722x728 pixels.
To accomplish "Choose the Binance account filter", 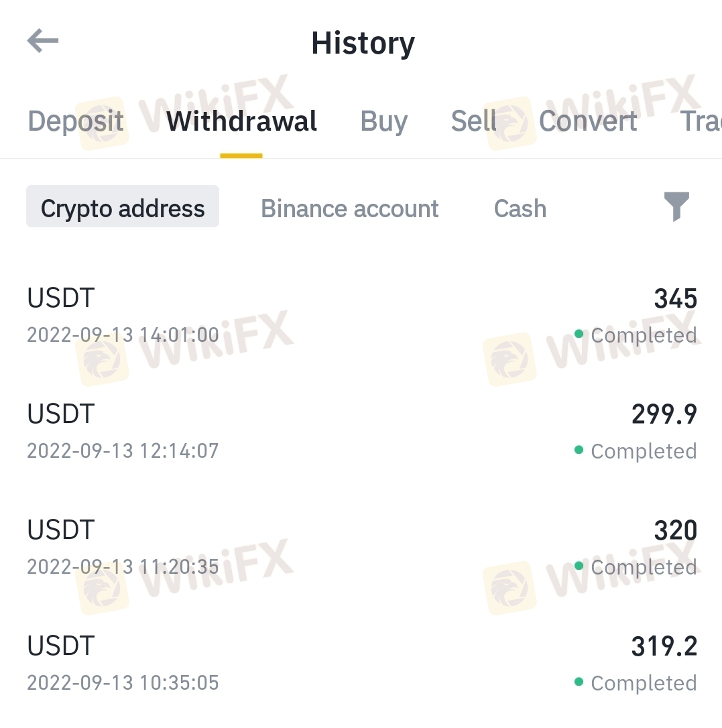I will point(350,208).
